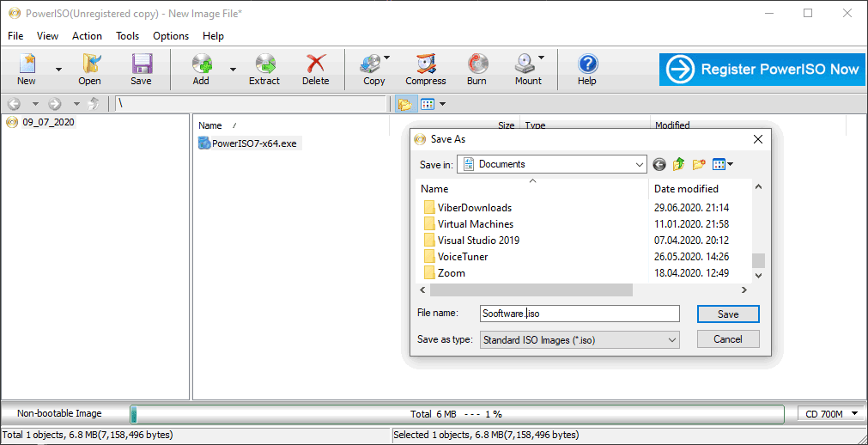Click the Cancel button

point(728,339)
